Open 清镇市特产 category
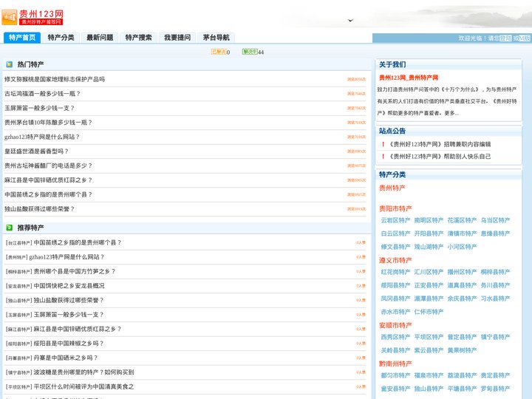The height and width of the screenshot is (399, 532). tap(462, 233)
